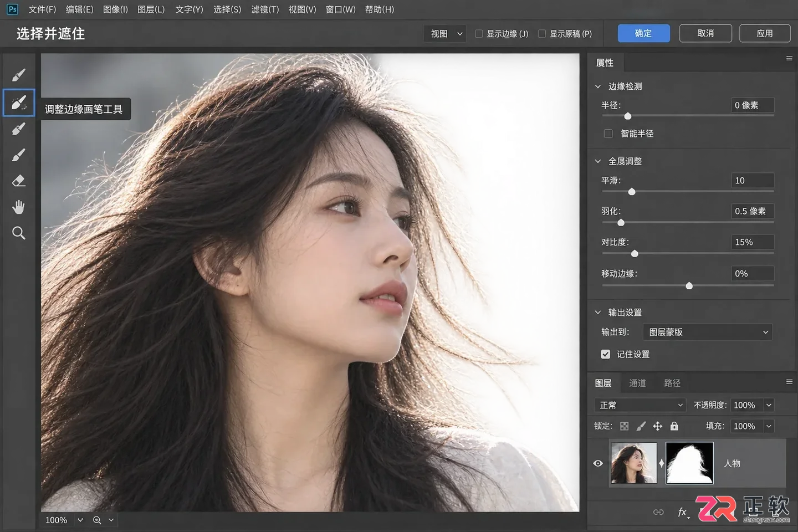Open the 选择(S) menu
798x532 pixels.
point(227,9)
